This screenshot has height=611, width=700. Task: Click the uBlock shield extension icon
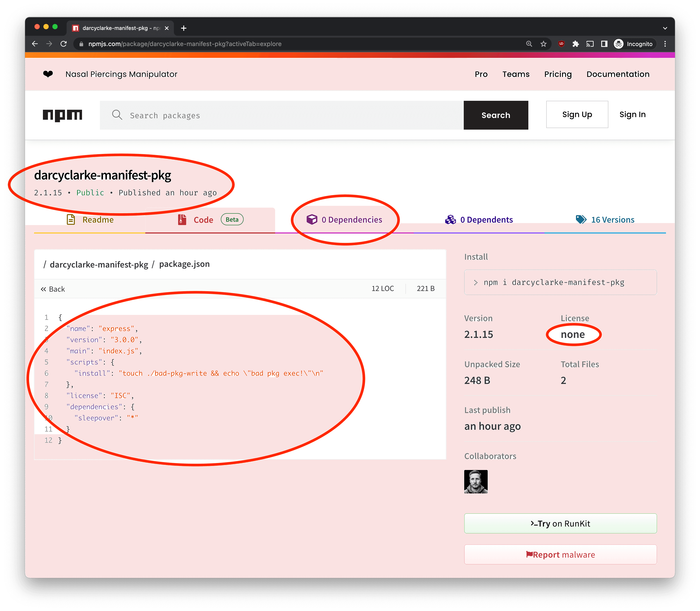point(561,44)
